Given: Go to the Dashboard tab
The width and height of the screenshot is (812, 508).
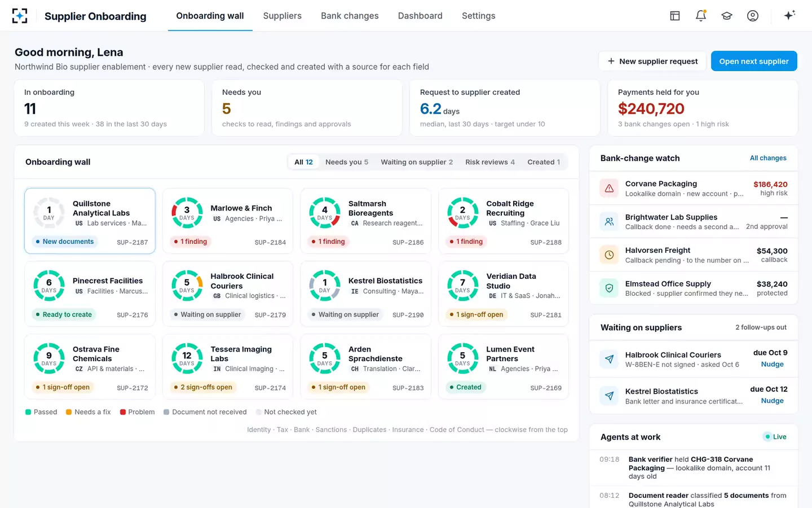Looking at the screenshot, I should point(420,16).
